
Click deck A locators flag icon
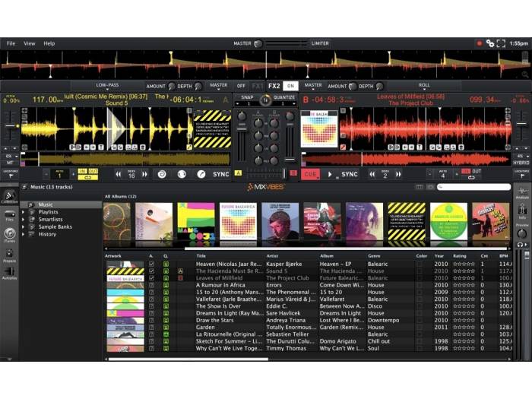(x=11, y=174)
